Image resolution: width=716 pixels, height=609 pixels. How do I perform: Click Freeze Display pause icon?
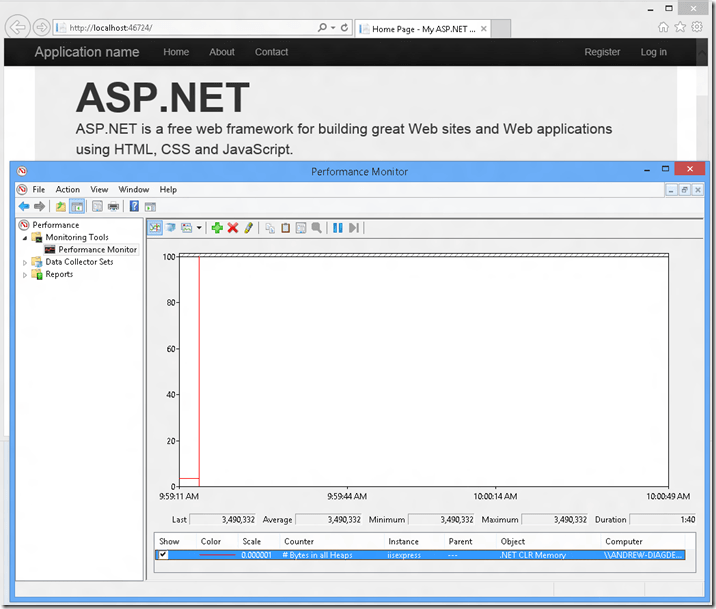(338, 228)
